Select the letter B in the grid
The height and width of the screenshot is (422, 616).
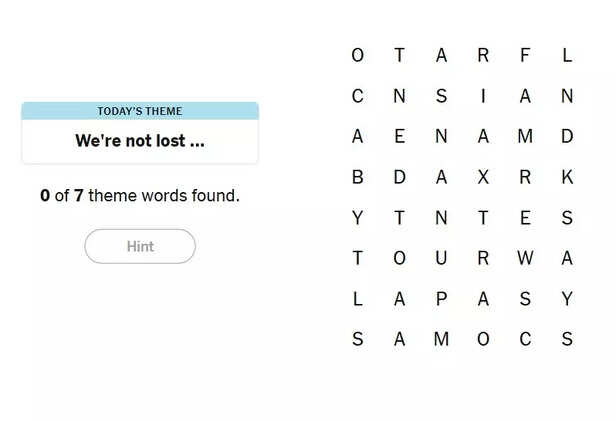357,178
